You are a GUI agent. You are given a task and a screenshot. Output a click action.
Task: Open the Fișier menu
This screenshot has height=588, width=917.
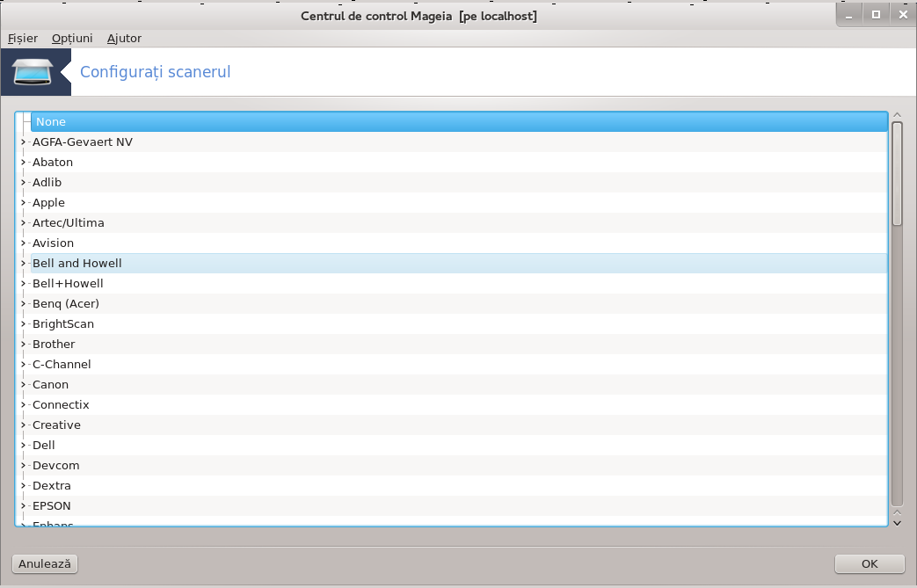23,39
